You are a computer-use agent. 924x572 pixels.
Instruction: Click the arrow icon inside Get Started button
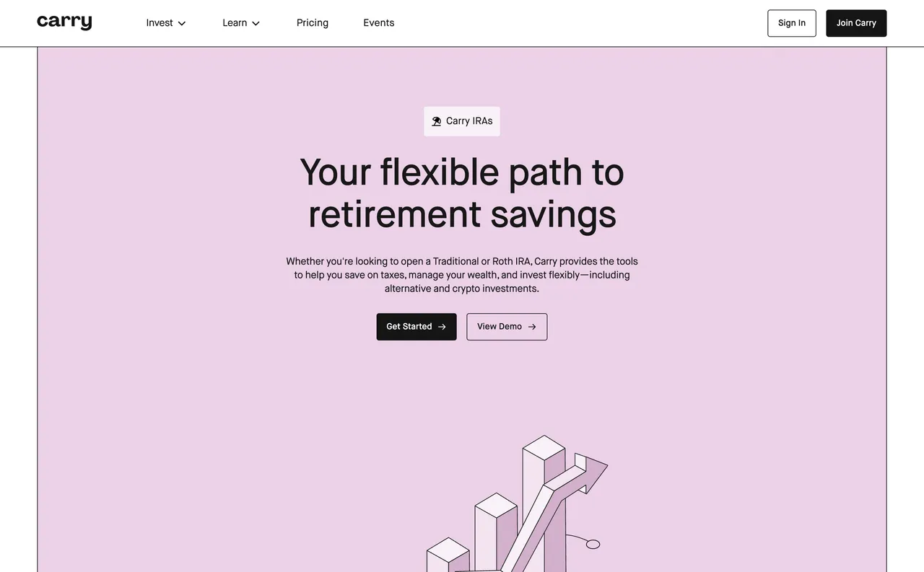tap(440, 327)
